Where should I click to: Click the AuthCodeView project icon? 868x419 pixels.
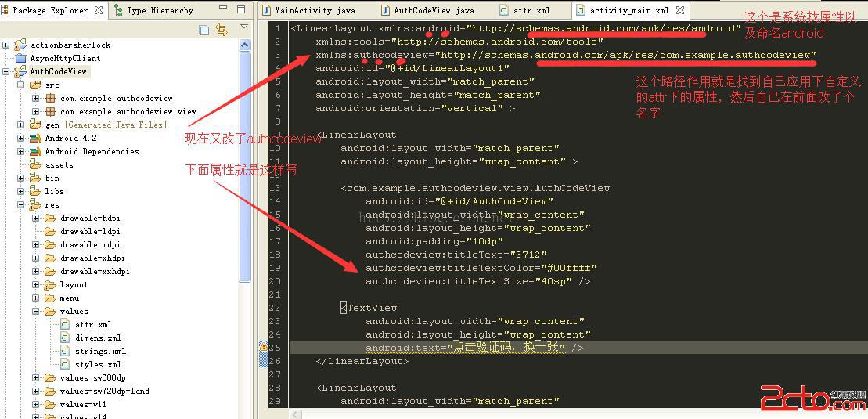[20, 71]
